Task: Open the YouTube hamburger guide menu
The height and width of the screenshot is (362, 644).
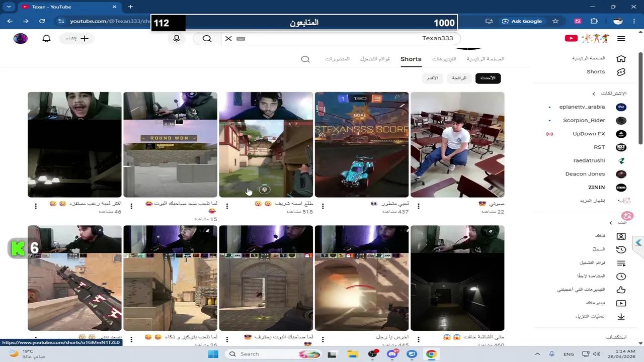Action: point(621,39)
